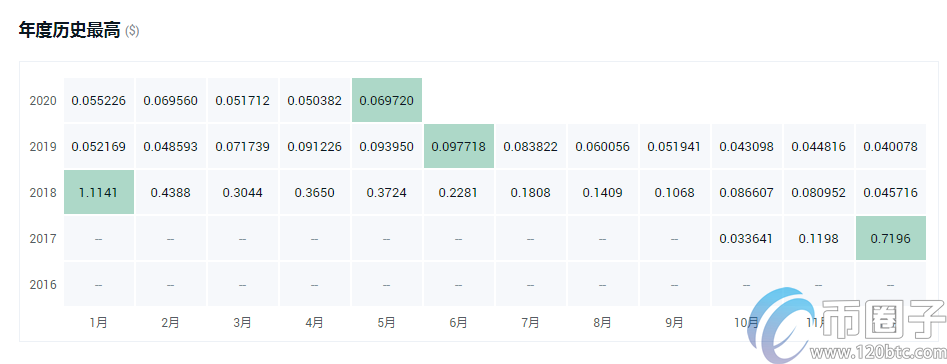Click the 2016 year row label

[x=43, y=284]
